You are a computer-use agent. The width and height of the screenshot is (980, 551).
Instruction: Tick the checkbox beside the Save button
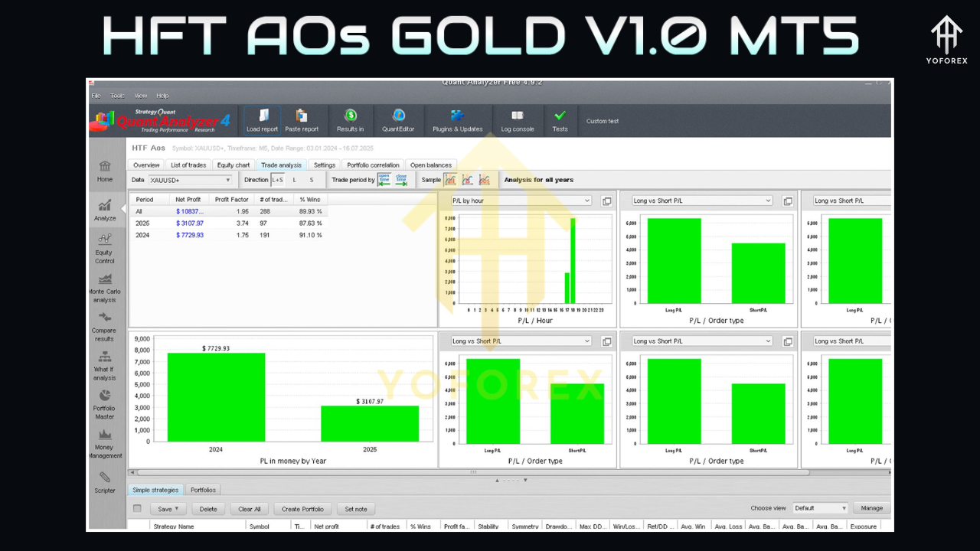(x=138, y=508)
